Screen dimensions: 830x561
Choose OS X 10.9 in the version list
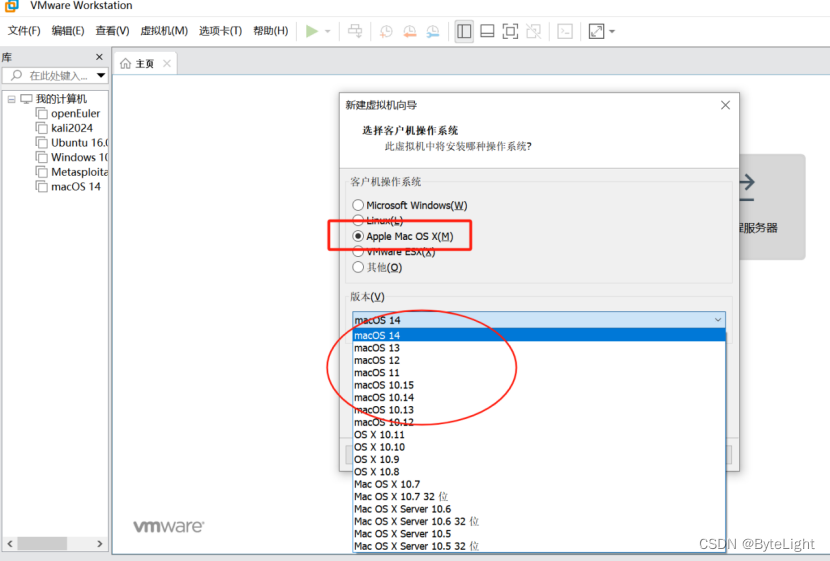pyautogui.click(x=539, y=459)
